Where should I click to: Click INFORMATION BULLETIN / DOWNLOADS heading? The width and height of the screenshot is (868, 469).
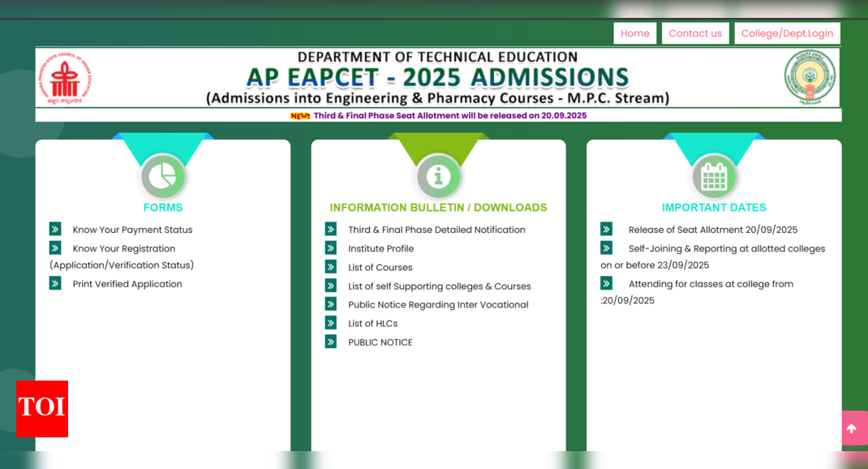[x=438, y=208]
